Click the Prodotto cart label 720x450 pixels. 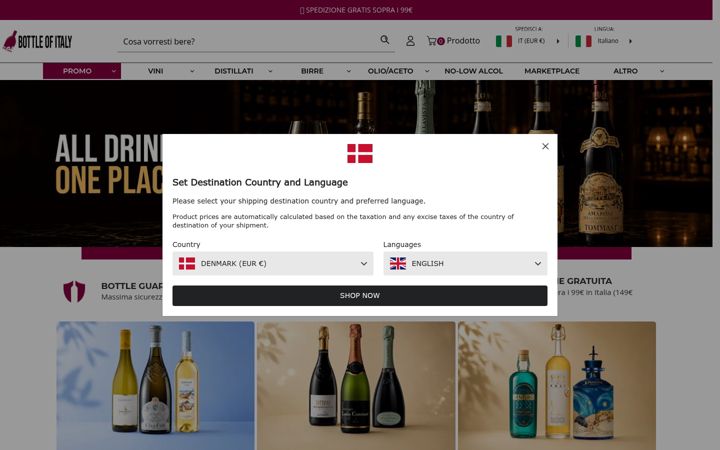click(x=463, y=41)
